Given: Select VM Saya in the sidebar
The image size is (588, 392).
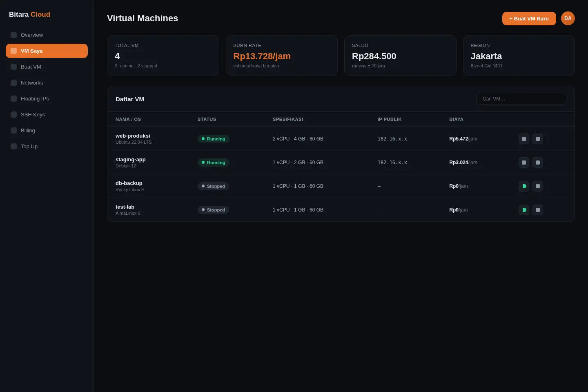Looking at the screenshot, I should [47, 51].
